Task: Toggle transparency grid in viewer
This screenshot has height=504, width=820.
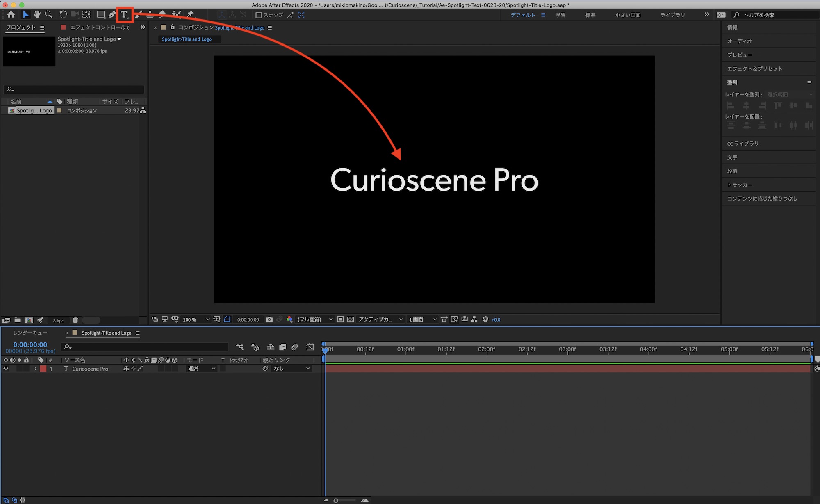Action: [x=351, y=319]
